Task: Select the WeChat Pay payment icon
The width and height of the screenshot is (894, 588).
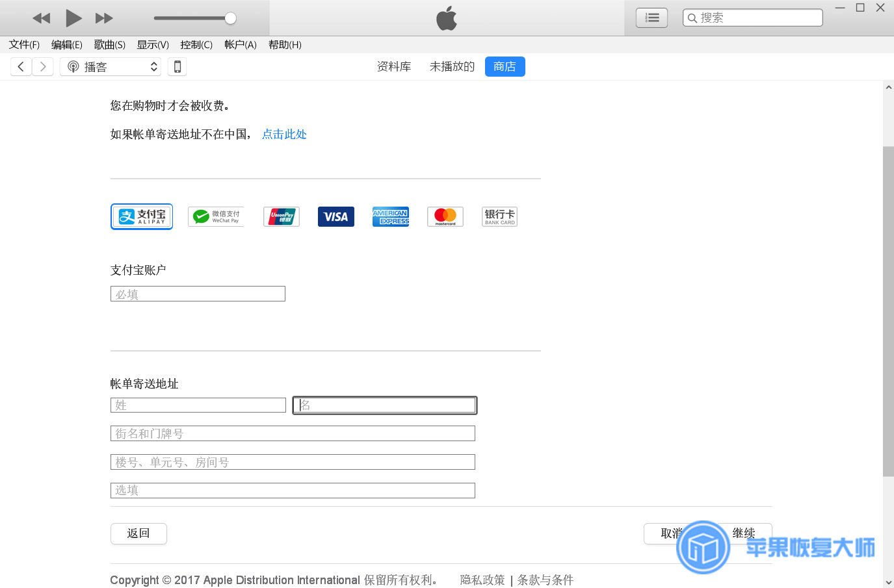Action: 216,216
